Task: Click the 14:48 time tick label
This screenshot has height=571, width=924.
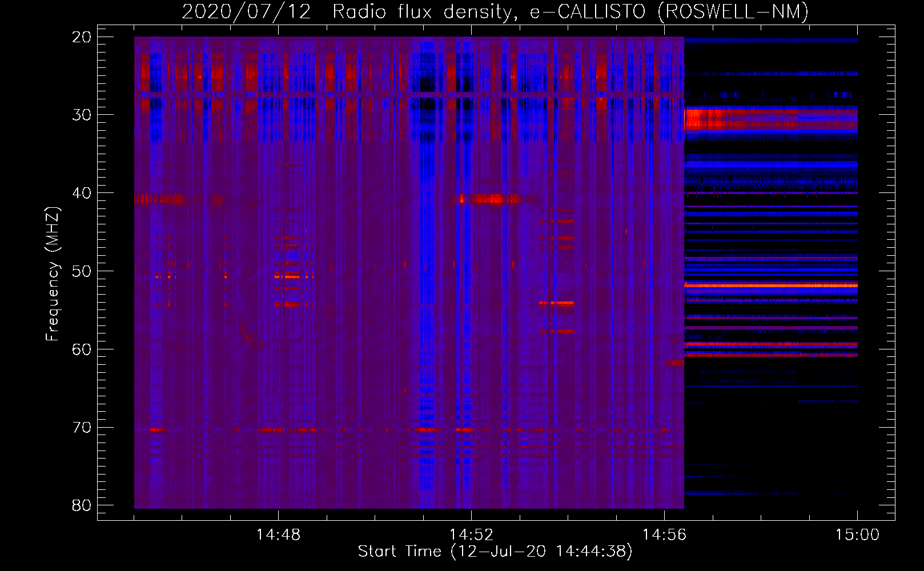Action: coord(278,535)
